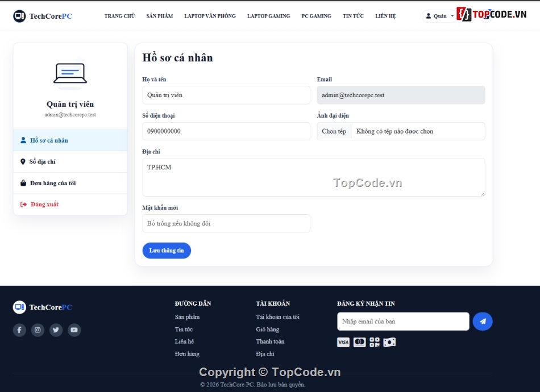Open the Facebook social link in footer
The image size is (540, 392).
[x=19, y=330]
